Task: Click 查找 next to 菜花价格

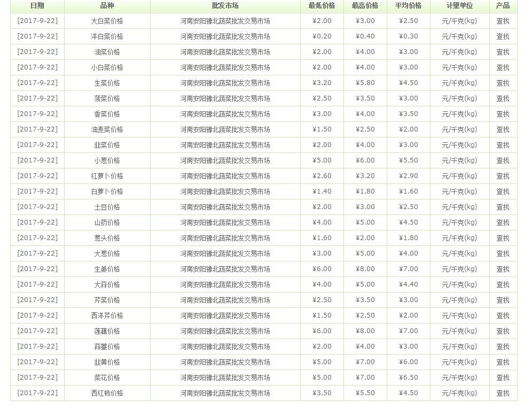Action: point(503,378)
